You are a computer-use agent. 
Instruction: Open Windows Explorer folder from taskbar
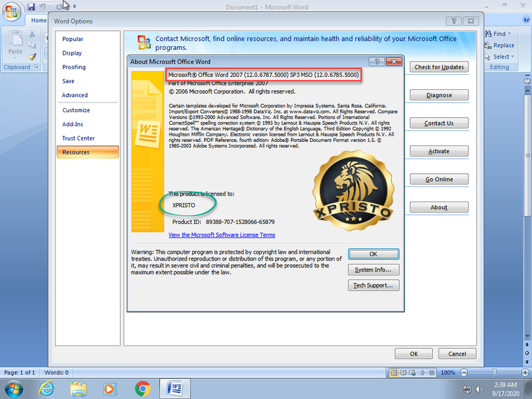click(x=78, y=389)
